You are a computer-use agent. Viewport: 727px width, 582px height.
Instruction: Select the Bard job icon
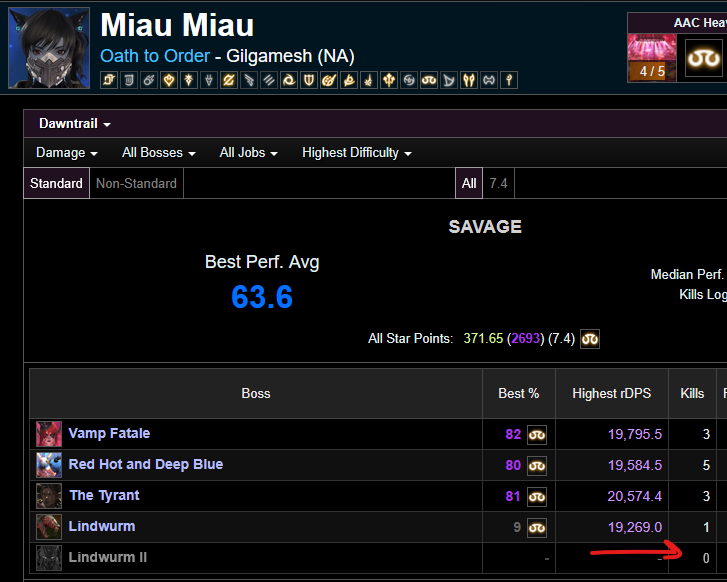pyautogui.click(x=129, y=80)
